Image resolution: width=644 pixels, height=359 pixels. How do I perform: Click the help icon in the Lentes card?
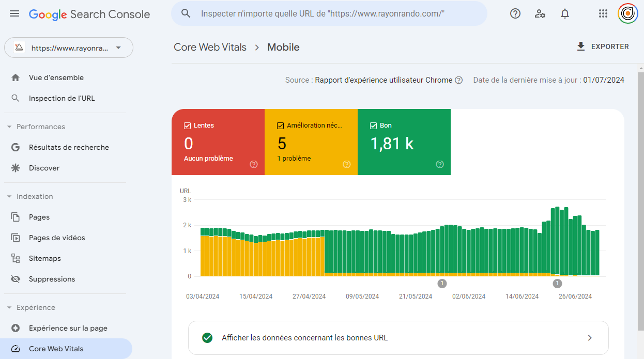point(254,164)
